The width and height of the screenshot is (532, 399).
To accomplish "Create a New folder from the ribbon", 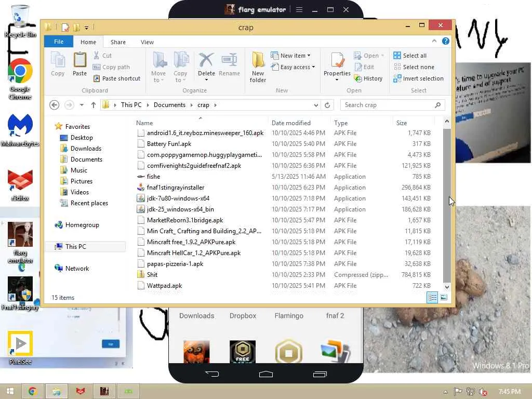I will pos(258,67).
